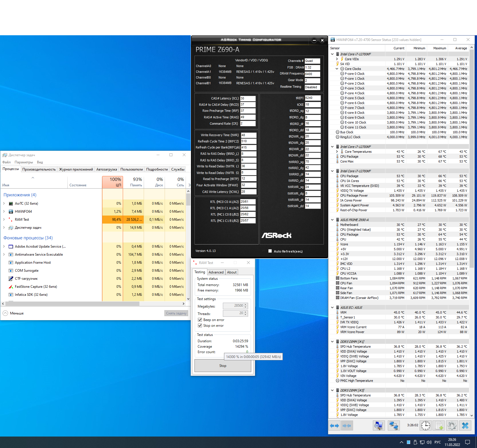Viewport: 477px width, 448px height.
Task: Expand the RAM Test process row in Task Manager
Action: (4, 220)
